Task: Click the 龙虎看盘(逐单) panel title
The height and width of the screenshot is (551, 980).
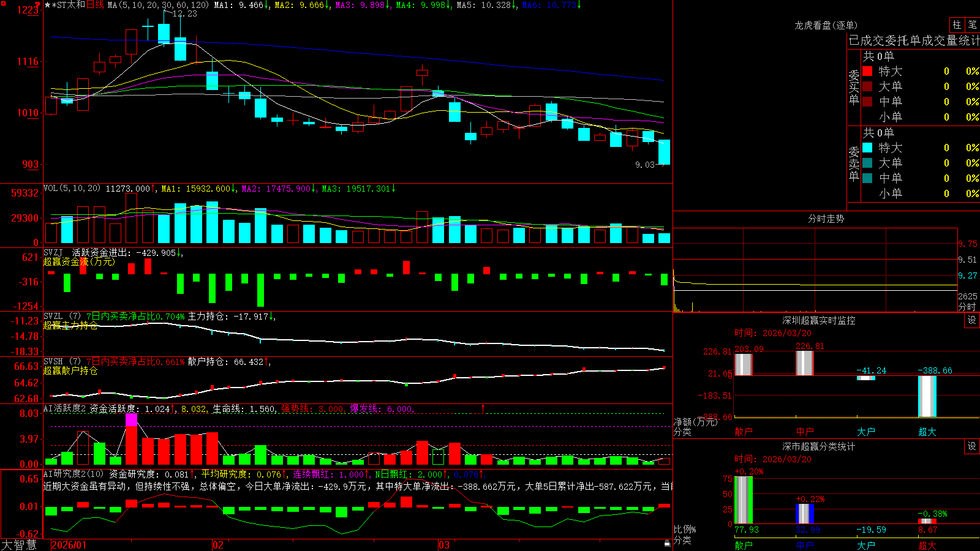Action: pyautogui.click(x=826, y=25)
